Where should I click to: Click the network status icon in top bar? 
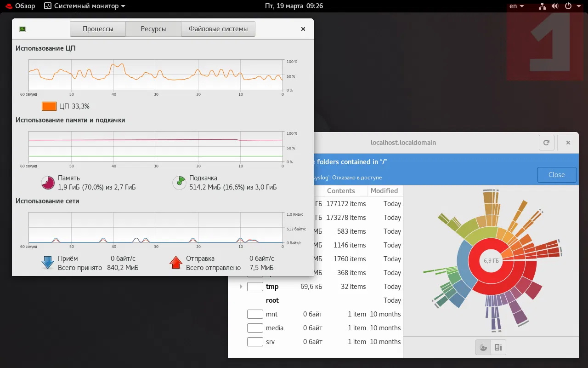point(543,6)
